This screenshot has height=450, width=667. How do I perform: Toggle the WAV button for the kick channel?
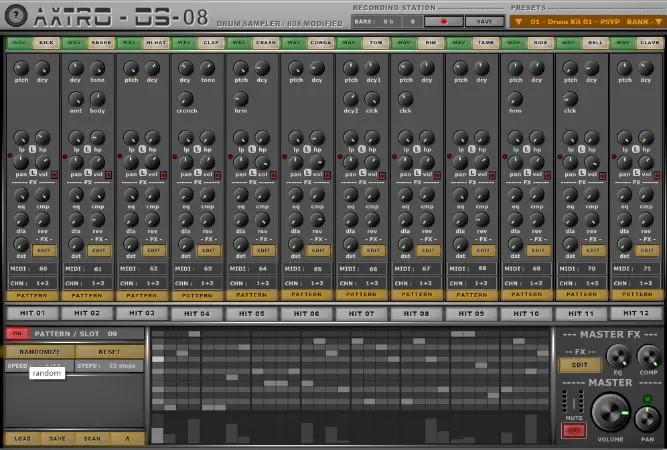pos(19,43)
